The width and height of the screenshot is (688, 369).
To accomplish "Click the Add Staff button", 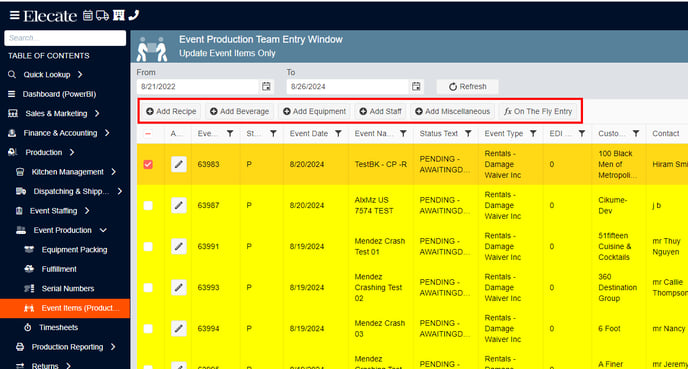I will [380, 111].
